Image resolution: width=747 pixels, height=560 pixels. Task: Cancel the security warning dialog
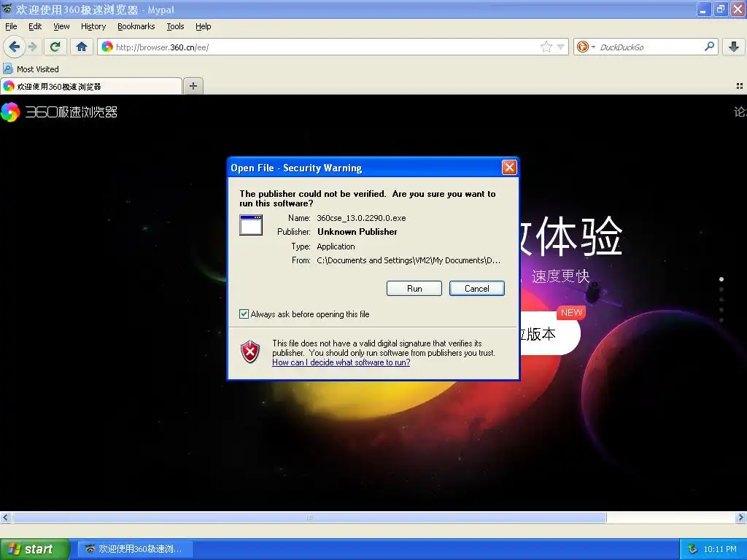[476, 289]
